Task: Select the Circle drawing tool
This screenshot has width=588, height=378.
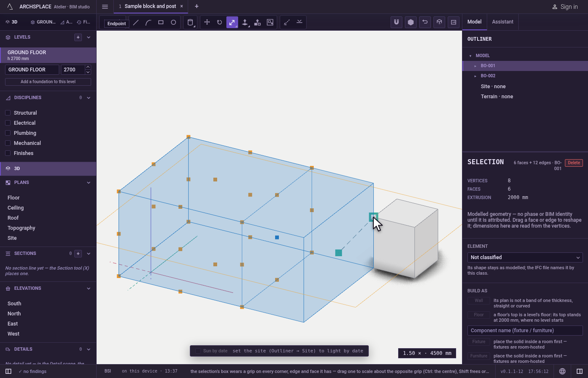Action: coord(173,22)
